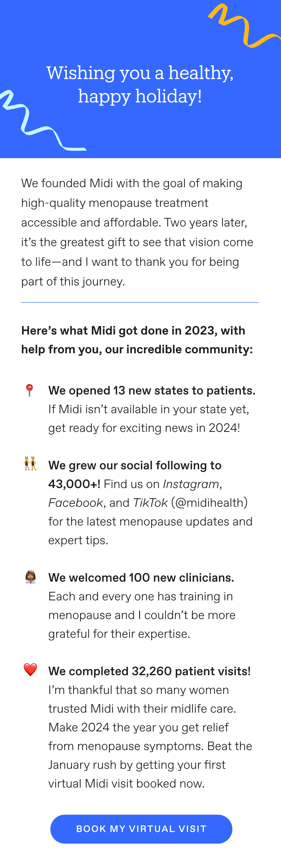Click the dancing women emoji icon
This screenshot has height=868, width=281.
[30, 463]
